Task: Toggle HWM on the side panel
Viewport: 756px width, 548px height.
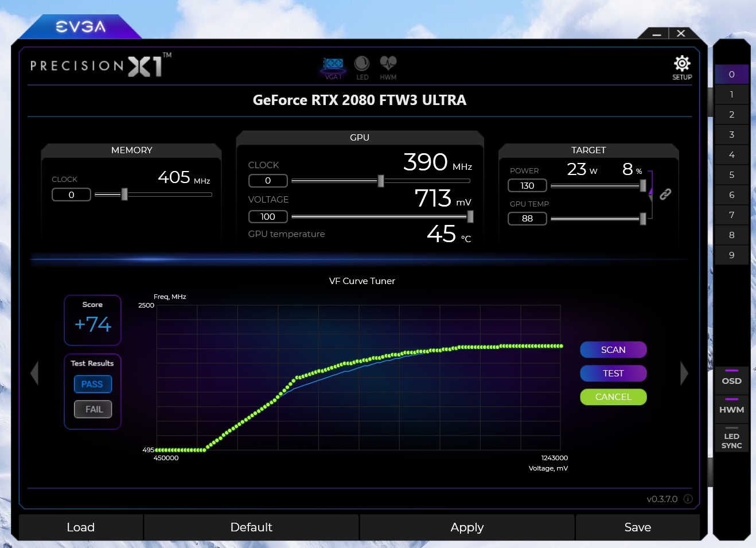Action: (x=731, y=409)
